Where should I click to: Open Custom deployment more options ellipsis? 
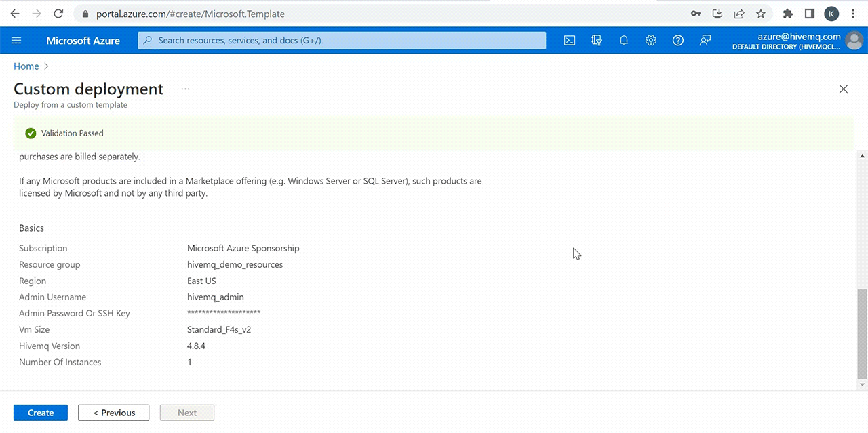[185, 89]
